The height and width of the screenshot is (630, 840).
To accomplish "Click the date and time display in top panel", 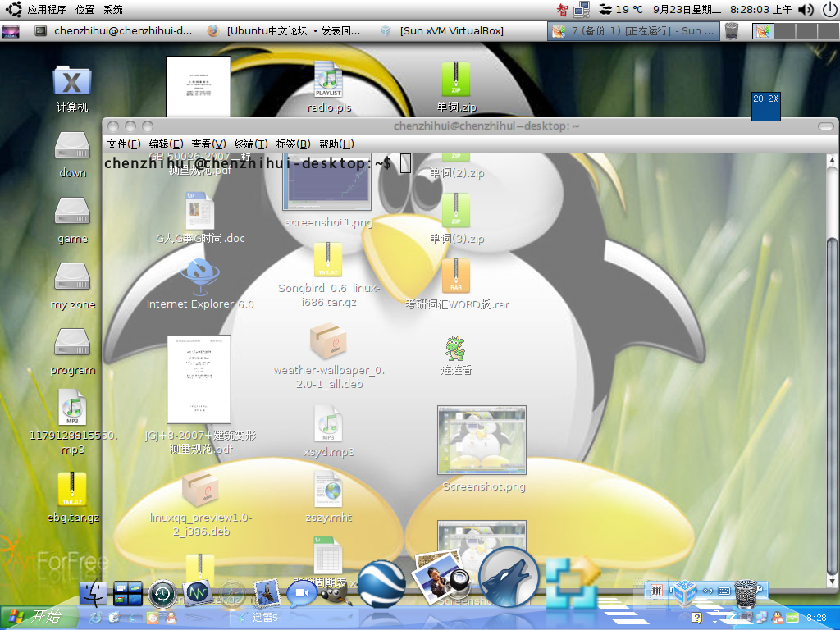I will pyautogui.click(x=722, y=10).
